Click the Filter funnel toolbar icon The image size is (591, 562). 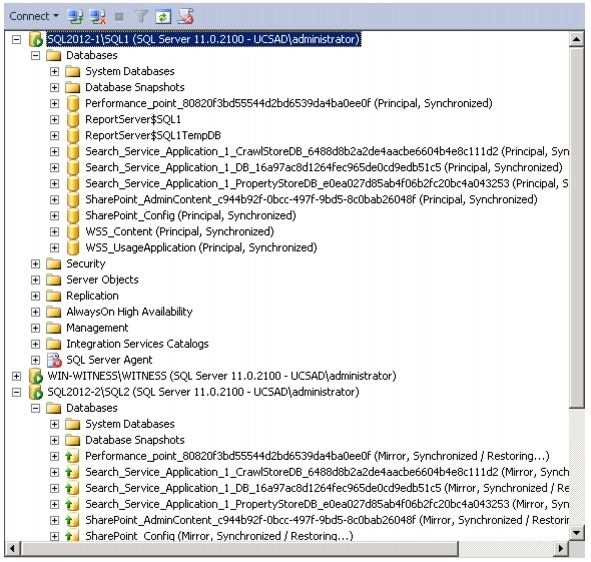[141, 16]
